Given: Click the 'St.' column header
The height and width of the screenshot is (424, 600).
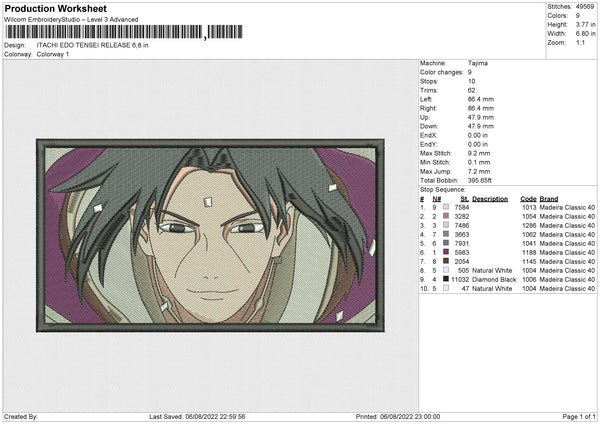Looking at the screenshot, I should [x=465, y=199].
